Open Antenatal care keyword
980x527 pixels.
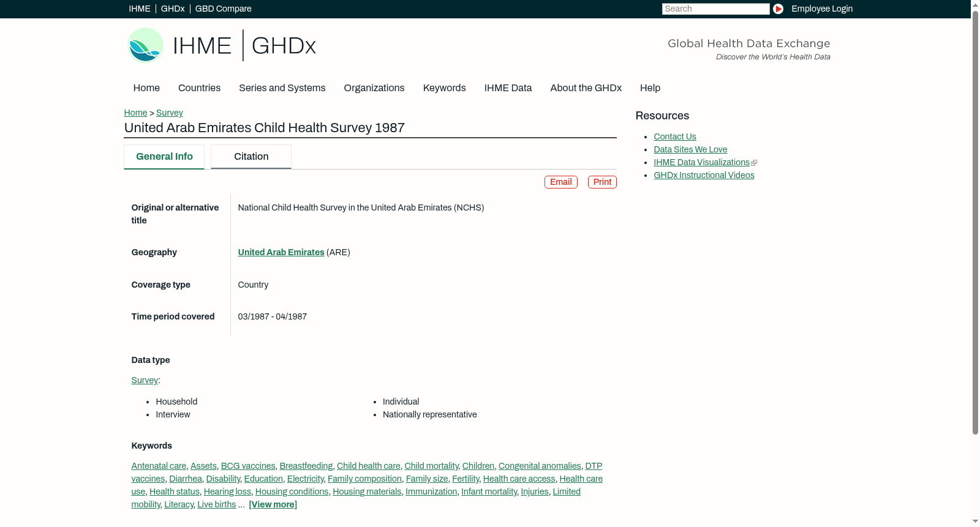click(x=159, y=466)
